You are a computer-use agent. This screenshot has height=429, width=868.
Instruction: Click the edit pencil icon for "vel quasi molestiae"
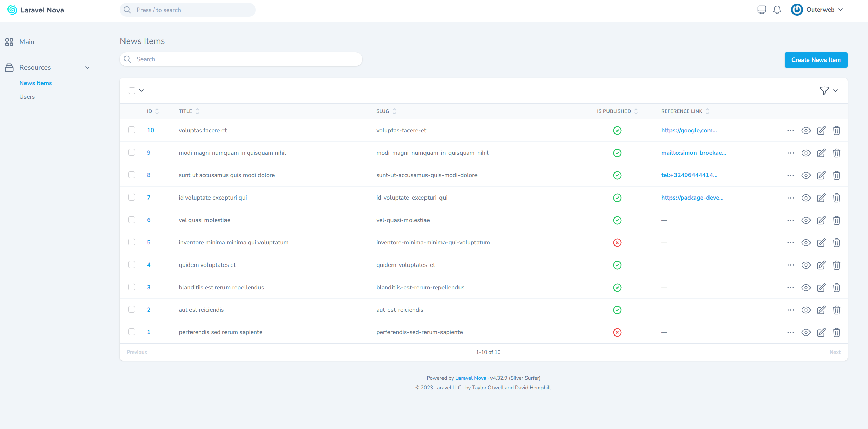click(x=821, y=220)
